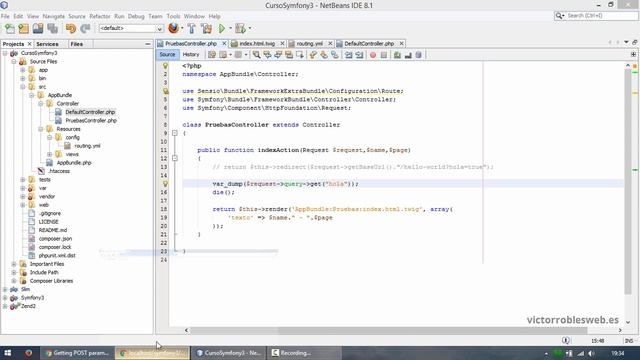This screenshot has height=360, width=640.
Task: Click the New File toolbar icon
Action: (x=10, y=28)
